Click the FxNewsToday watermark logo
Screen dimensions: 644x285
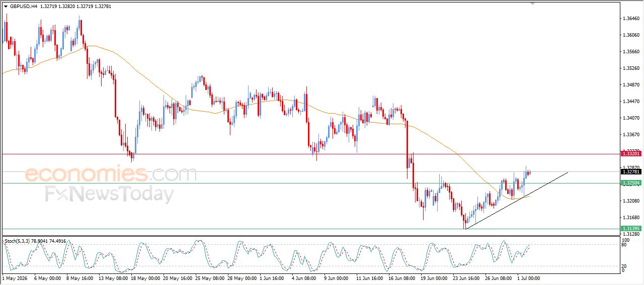pyautogui.click(x=110, y=195)
